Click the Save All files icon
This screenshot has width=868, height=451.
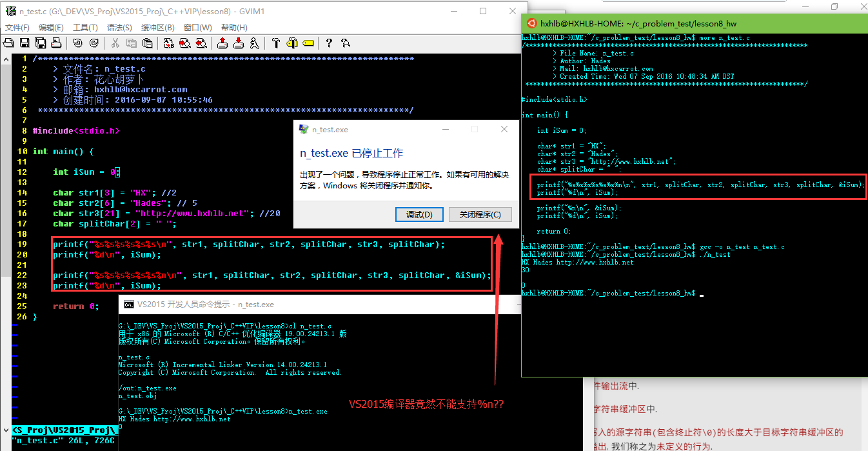coord(40,43)
